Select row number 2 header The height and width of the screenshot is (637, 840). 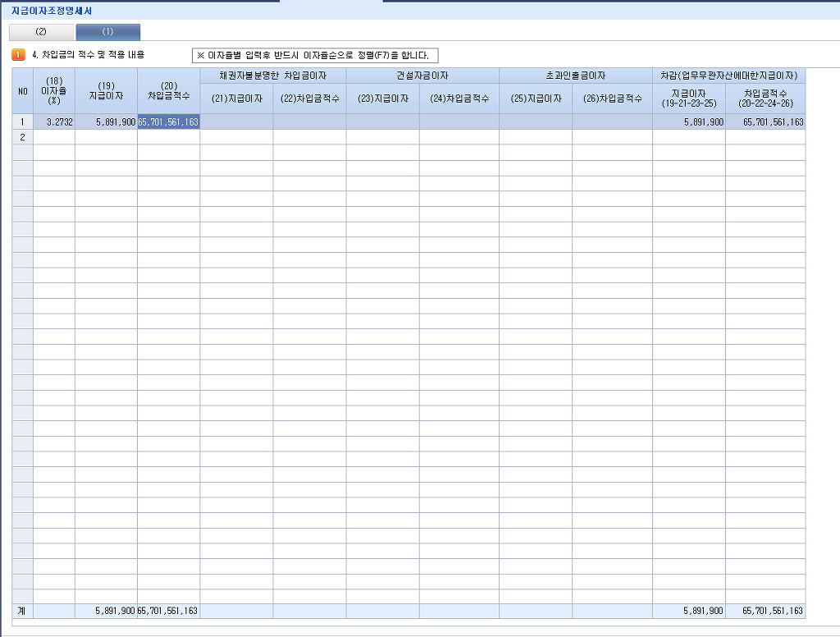[22, 137]
